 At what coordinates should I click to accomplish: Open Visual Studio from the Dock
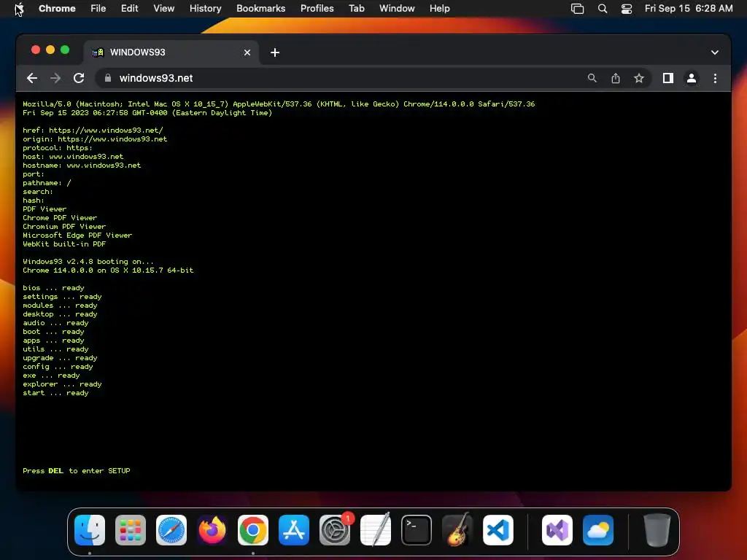(x=557, y=530)
